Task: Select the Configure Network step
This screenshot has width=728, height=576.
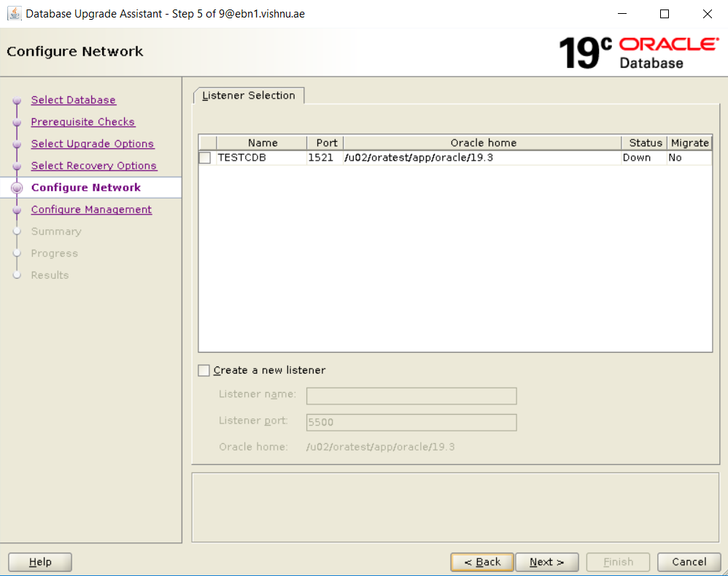Action: click(86, 187)
